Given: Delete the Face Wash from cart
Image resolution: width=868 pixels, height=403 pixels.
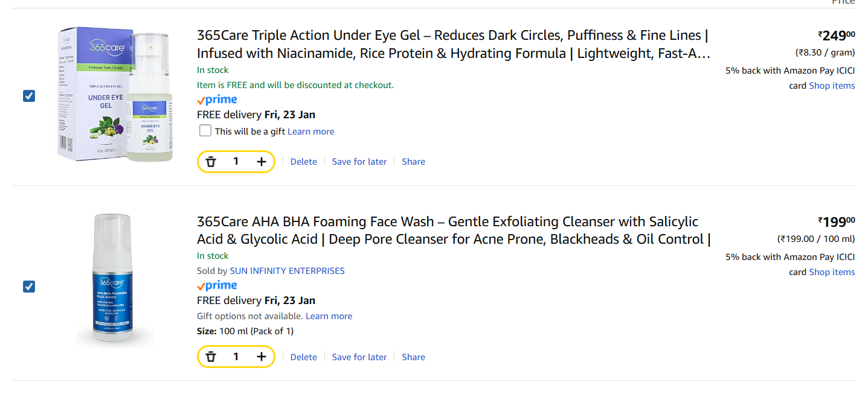Looking at the screenshot, I should tap(303, 357).
